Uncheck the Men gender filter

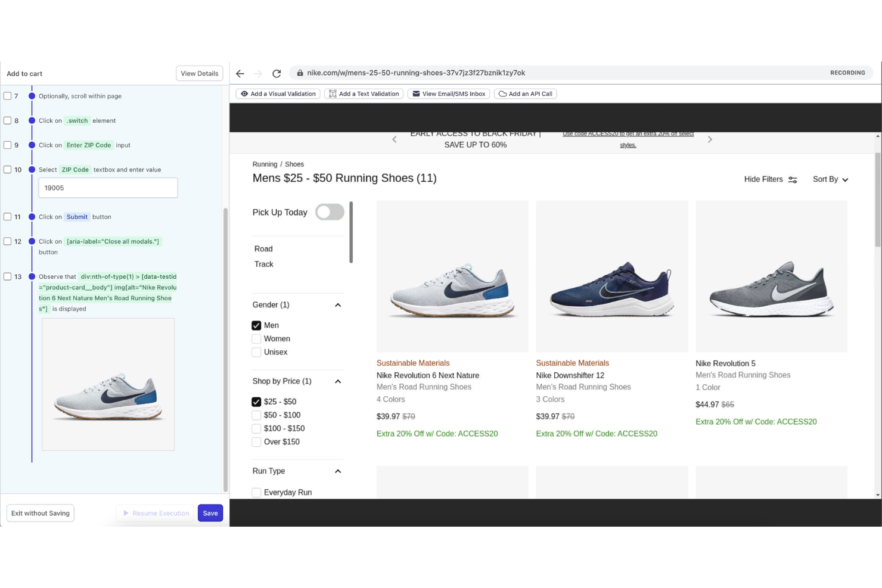[256, 325]
